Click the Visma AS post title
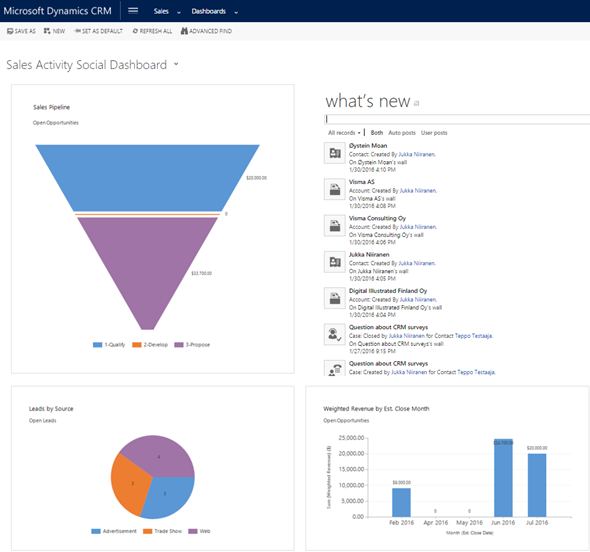This screenshot has height=552, width=590. coord(362,182)
